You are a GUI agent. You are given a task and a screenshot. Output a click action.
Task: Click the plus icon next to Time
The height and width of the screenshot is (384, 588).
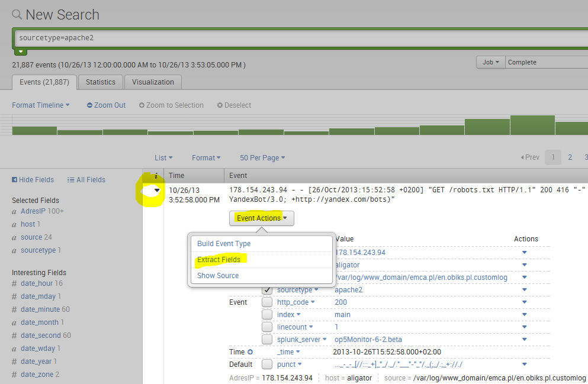coord(250,352)
